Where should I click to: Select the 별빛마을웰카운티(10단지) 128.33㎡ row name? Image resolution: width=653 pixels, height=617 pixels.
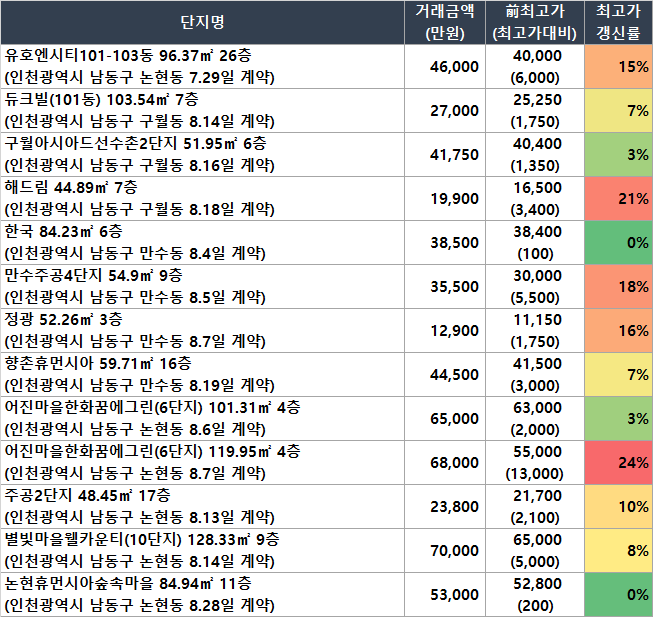202,551
